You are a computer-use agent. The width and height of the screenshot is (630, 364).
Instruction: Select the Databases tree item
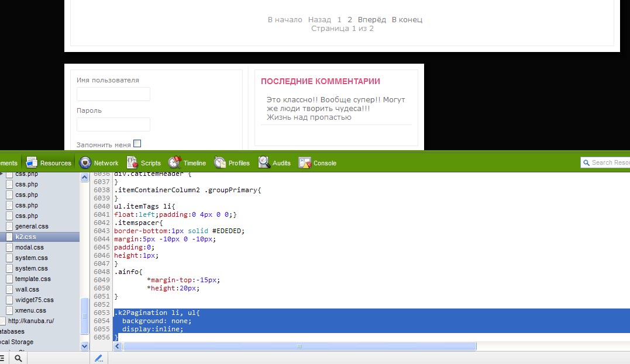[x=12, y=331]
